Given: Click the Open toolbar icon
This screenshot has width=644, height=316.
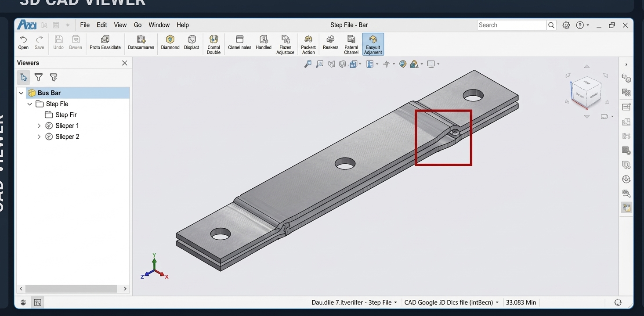Looking at the screenshot, I should pos(23,43).
